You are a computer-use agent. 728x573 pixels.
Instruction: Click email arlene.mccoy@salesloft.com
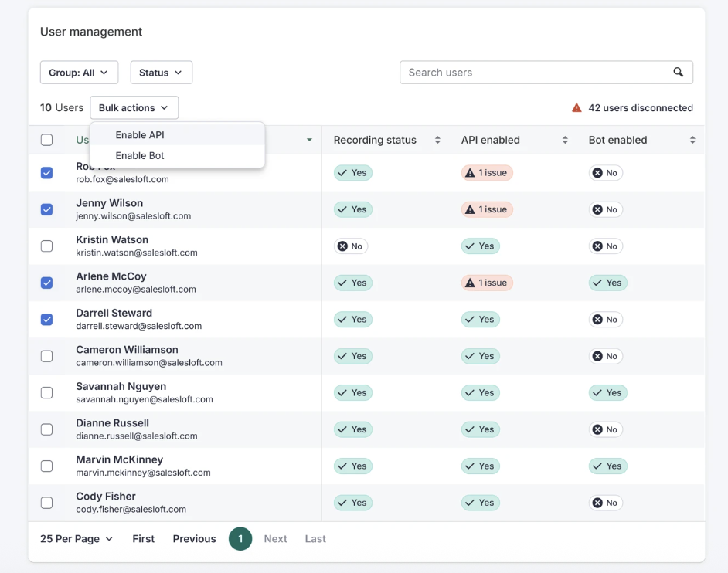pyautogui.click(x=135, y=289)
